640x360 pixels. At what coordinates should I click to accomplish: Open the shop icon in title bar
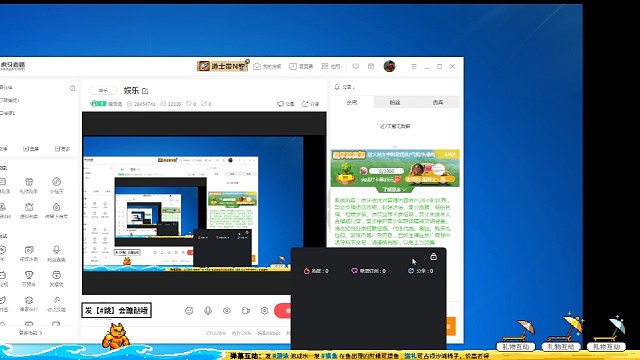point(371,66)
